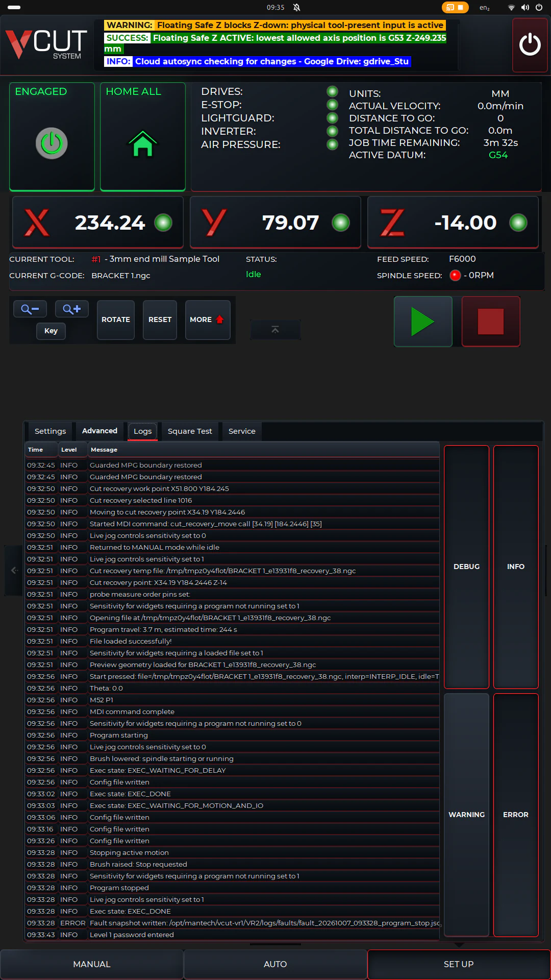Click the E-STOP status indicator light
Image resolution: width=551 pixels, height=980 pixels.
click(x=332, y=105)
